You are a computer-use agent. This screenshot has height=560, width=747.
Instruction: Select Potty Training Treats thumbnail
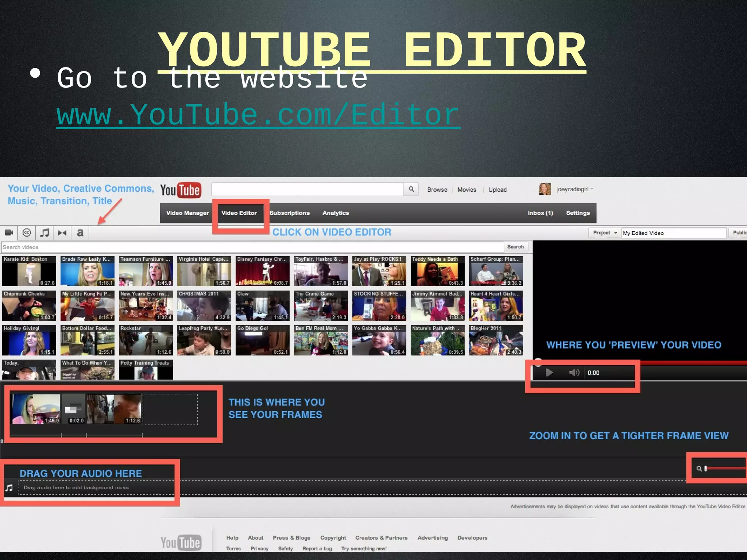click(146, 370)
